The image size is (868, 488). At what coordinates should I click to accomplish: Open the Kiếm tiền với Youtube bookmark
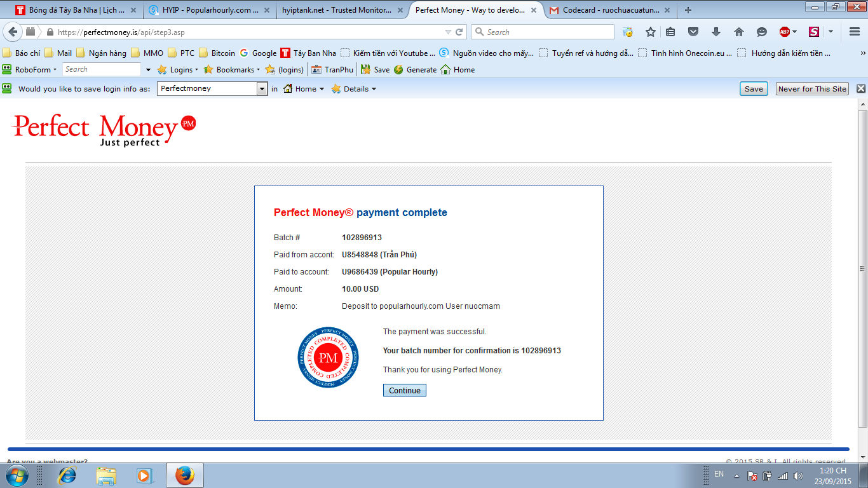tap(388, 53)
